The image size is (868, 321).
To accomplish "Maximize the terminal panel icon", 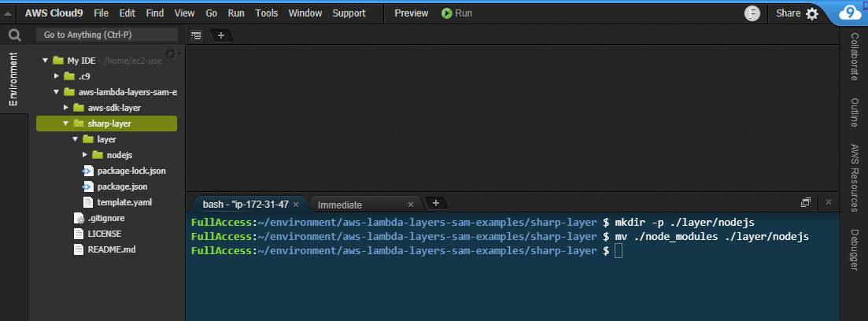I will [806, 202].
